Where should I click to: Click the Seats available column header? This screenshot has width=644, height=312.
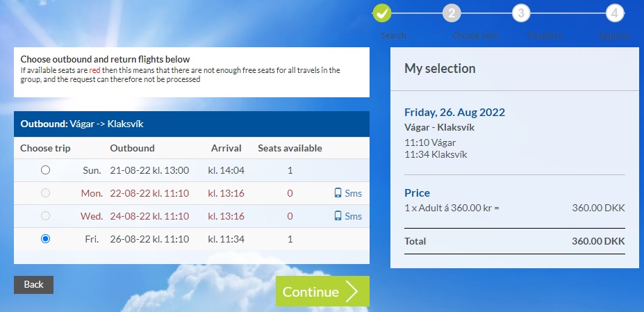point(290,148)
